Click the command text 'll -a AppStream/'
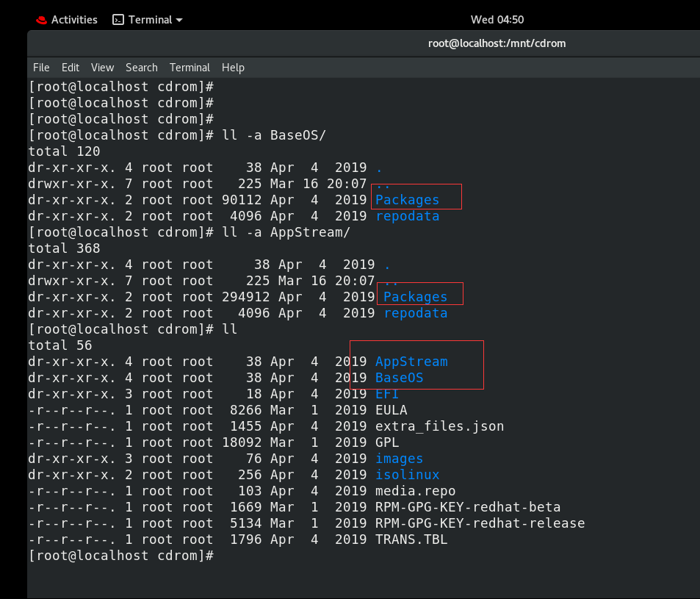 (286, 232)
